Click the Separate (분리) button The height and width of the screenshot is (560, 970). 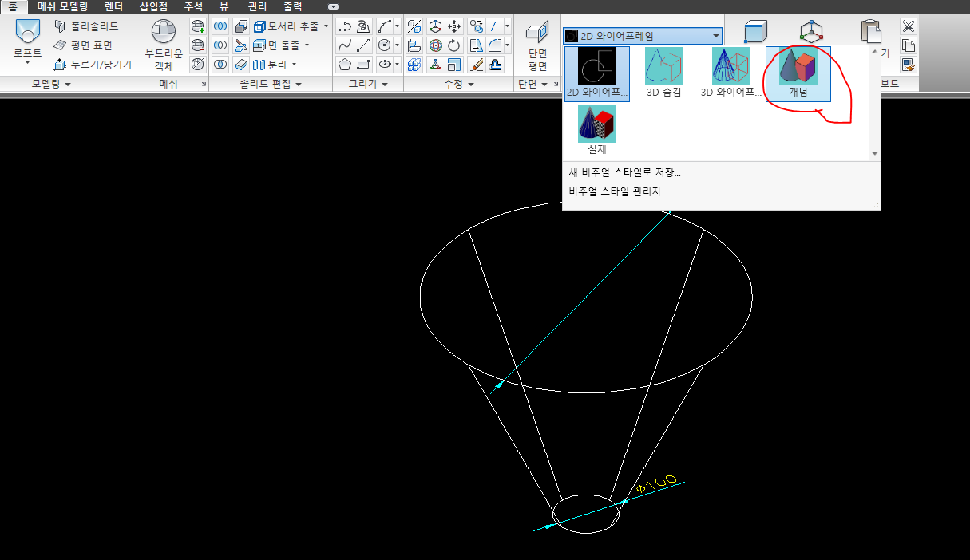[271, 65]
